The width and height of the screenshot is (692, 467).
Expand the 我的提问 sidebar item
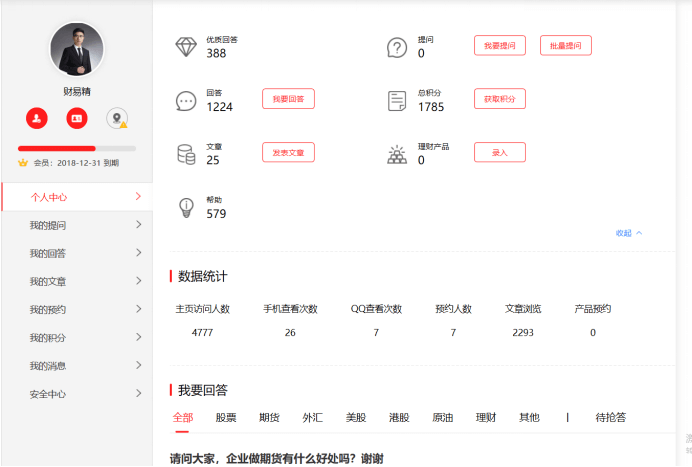[x=138, y=225]
